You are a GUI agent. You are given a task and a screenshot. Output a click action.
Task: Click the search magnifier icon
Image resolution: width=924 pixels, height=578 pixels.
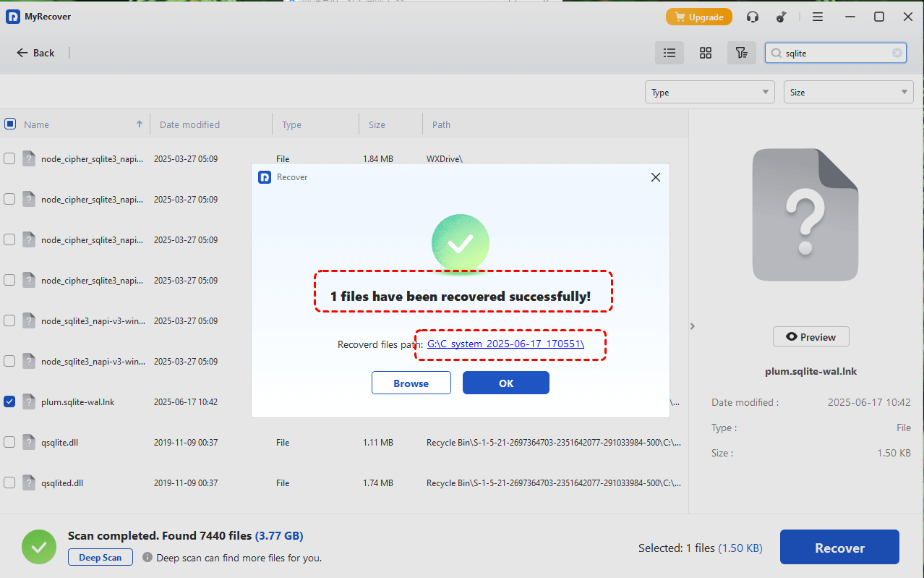click(x=777, y=53)
